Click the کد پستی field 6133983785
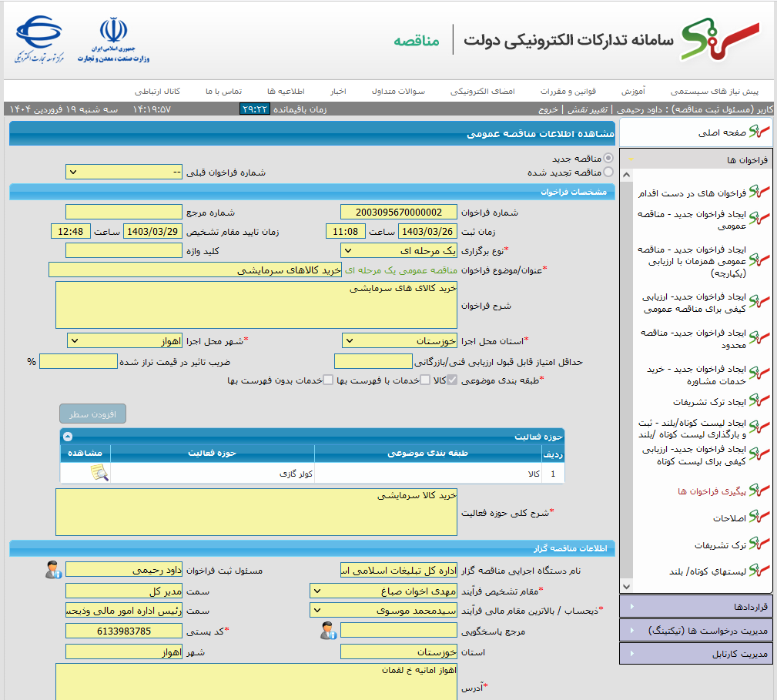Screen dimensions: 777x700 (124, 631)
